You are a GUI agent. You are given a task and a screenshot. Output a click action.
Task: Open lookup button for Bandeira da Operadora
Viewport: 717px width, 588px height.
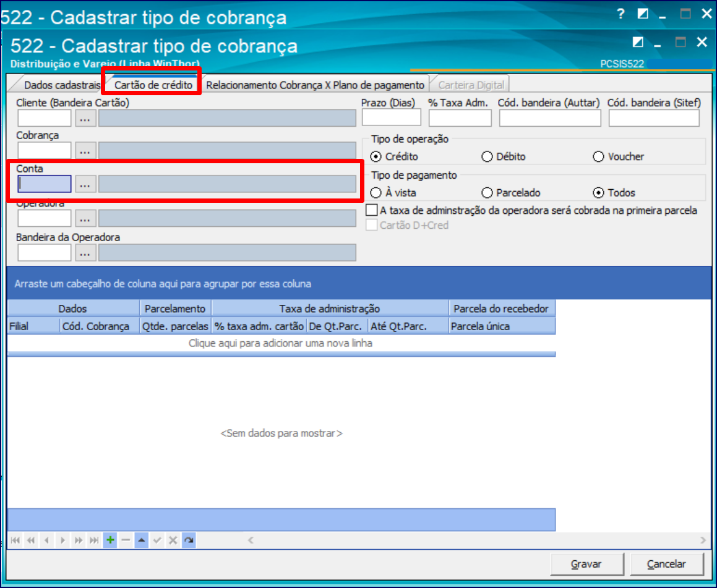coord(85,253)
